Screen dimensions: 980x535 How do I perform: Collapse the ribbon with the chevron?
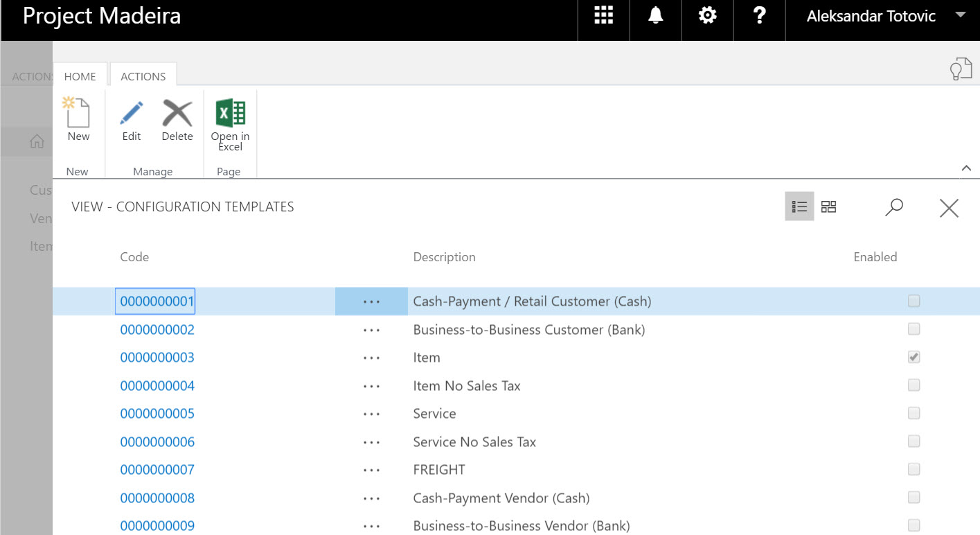tap(967, 168)
